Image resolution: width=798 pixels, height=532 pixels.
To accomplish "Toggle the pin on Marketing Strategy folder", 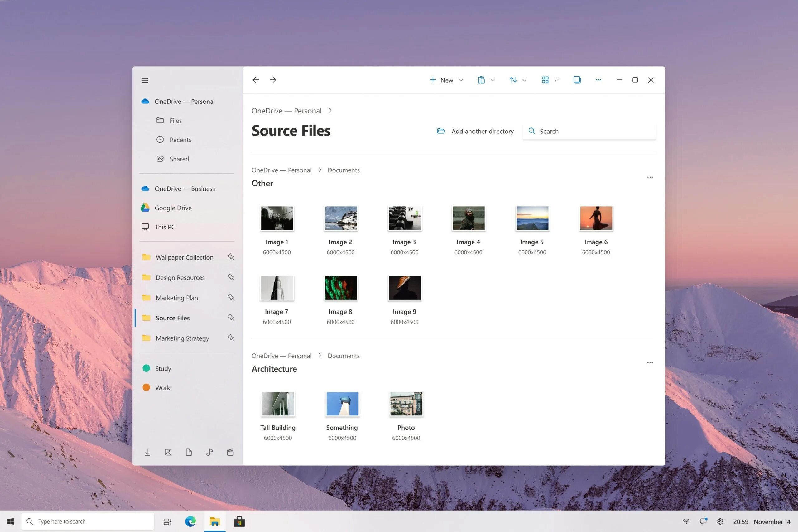I will [231, 338].
